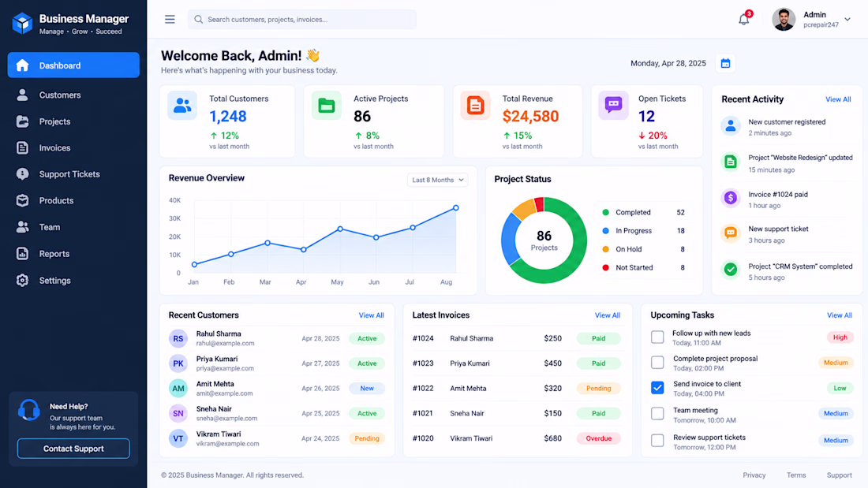Open the Last 8 Months dropdown
The image size is (868, 488).
coord(437,180)
